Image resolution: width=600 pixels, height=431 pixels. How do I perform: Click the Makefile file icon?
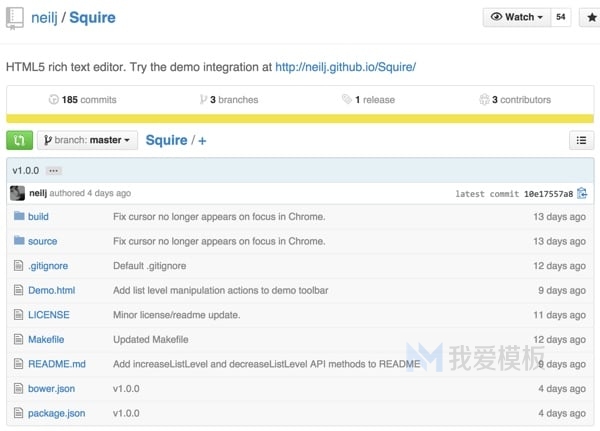coord(18,339)
